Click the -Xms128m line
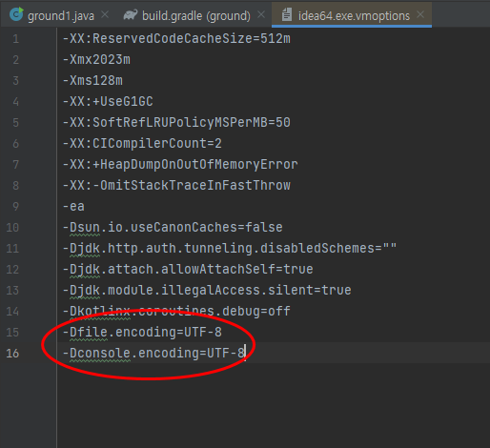Image resolution: width=490 pixels, height=448 pixels. point(92,81)
